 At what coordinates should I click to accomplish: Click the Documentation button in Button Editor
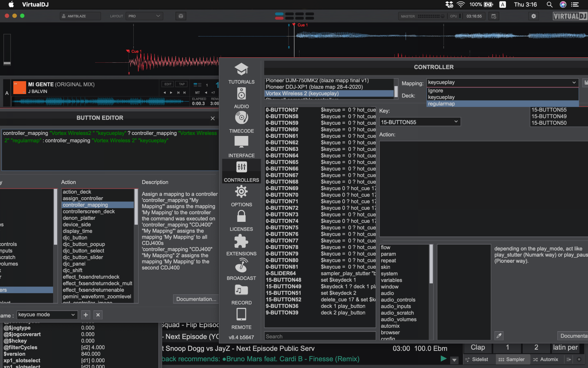[196, 299]
